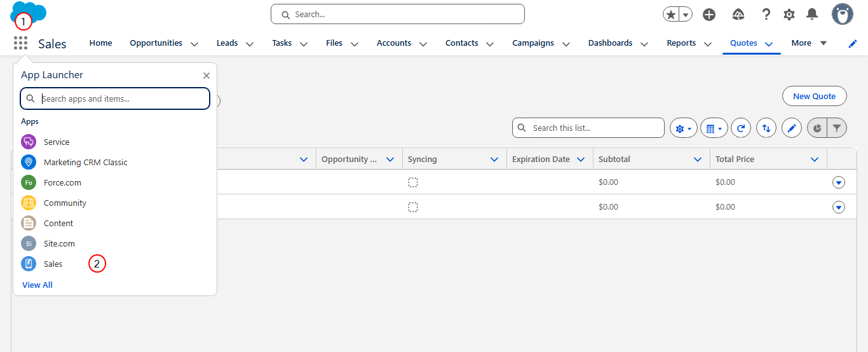Open the More navigation menu
The image size is (868, 352).
(x=809, y=43)
